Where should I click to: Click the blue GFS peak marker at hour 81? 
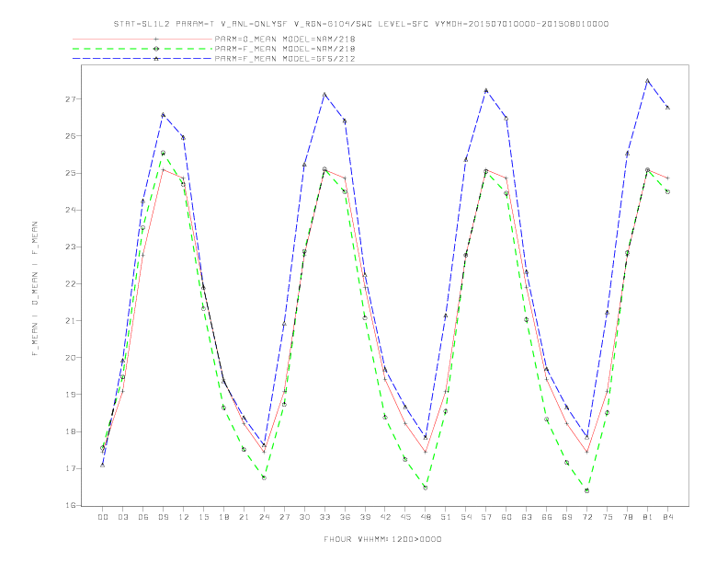(x=647, y=81)
